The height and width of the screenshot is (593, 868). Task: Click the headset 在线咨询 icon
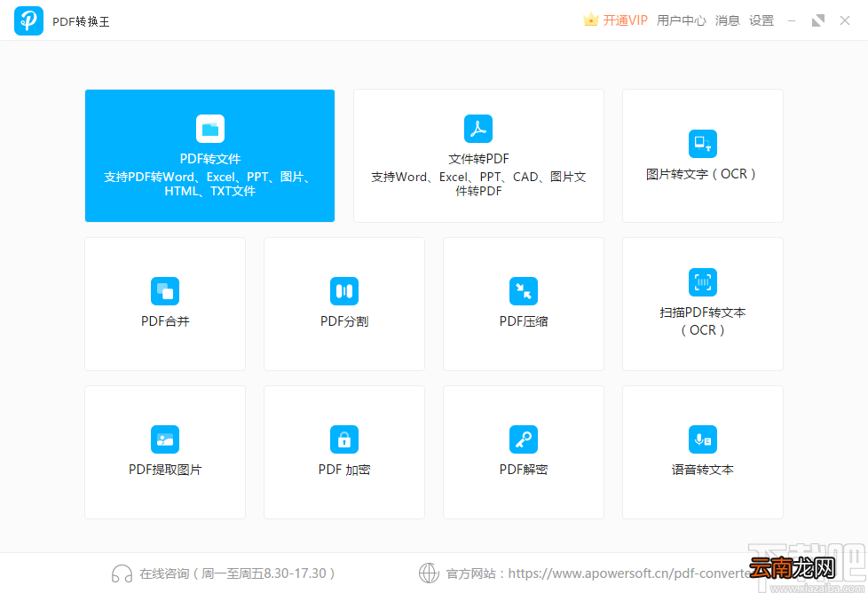point(122,573)
